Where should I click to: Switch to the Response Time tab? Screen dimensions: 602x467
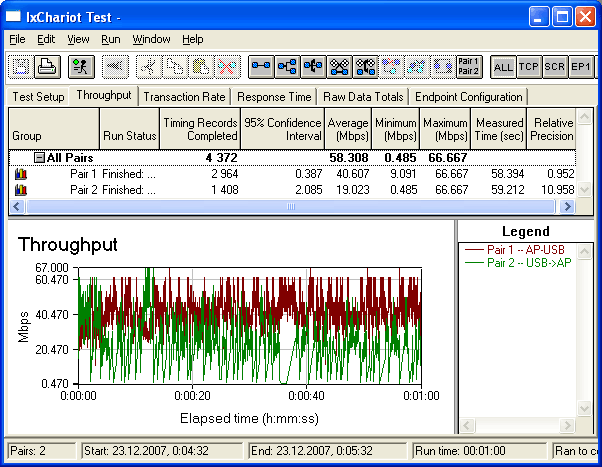click(274, 97)
